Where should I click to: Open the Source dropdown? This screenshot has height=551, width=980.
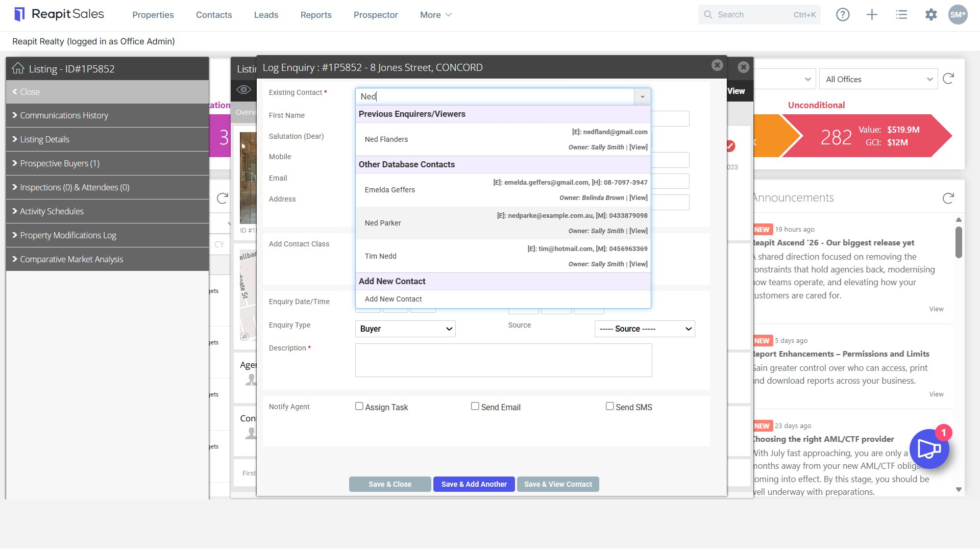[x=645, y=329]
